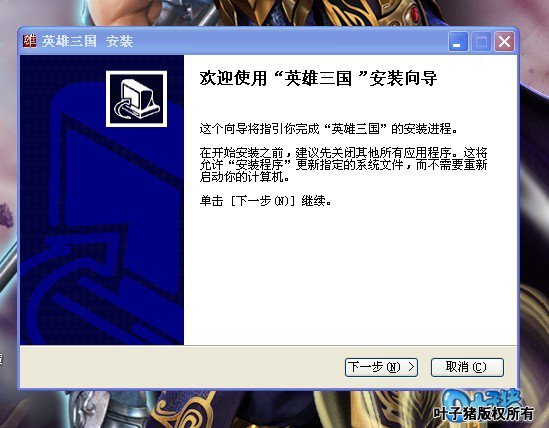Click the greyed-out maximize button
Image resolution: width=549 pixels, height=428 pixels.
coord(481,42)
